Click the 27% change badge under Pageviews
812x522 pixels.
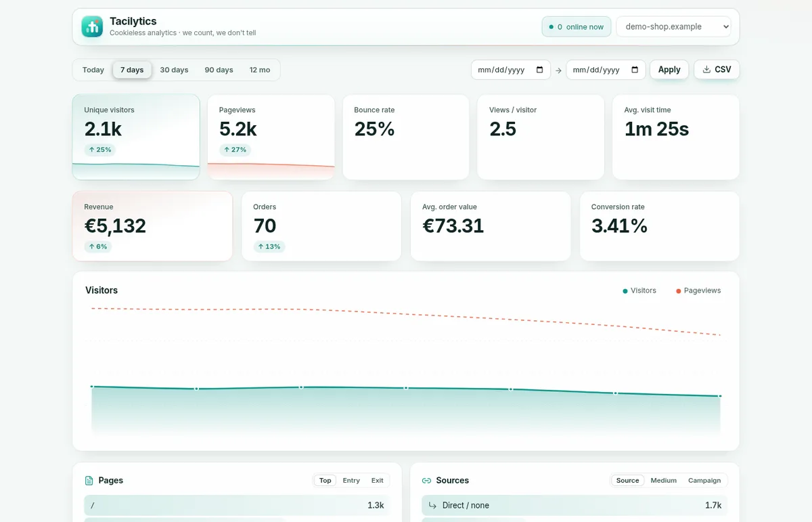click(235, 150)
